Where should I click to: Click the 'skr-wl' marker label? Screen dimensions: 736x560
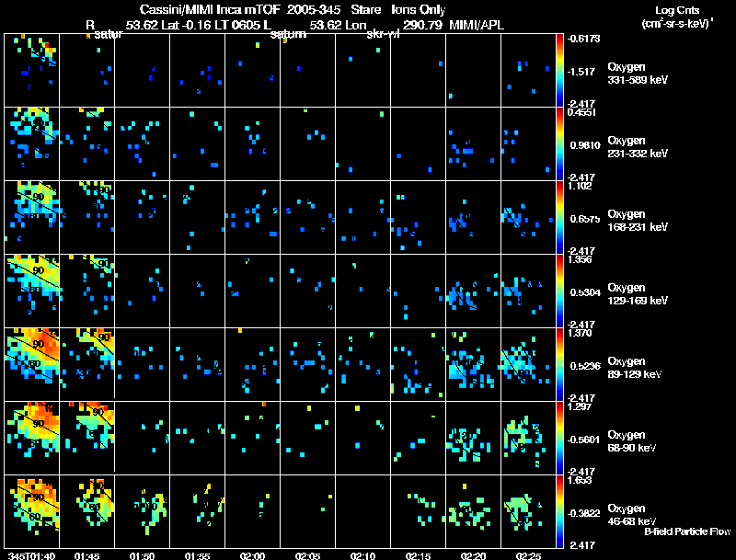point(383,34)
